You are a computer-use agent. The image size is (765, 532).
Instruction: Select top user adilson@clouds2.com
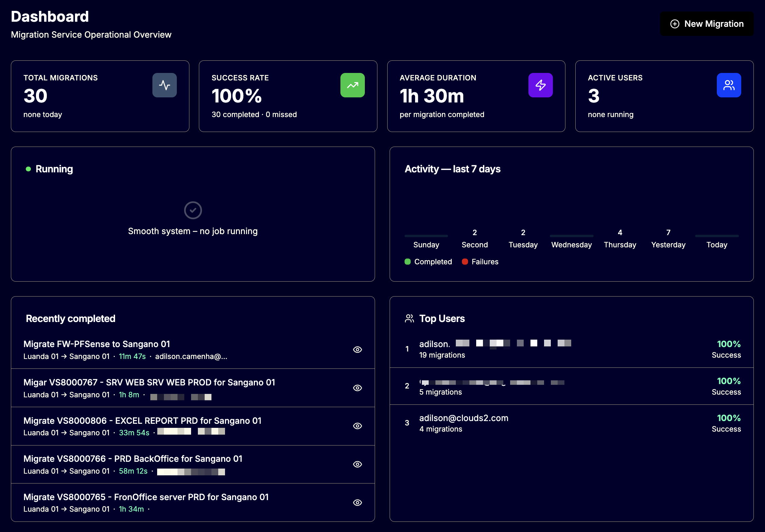click(464, 418)
